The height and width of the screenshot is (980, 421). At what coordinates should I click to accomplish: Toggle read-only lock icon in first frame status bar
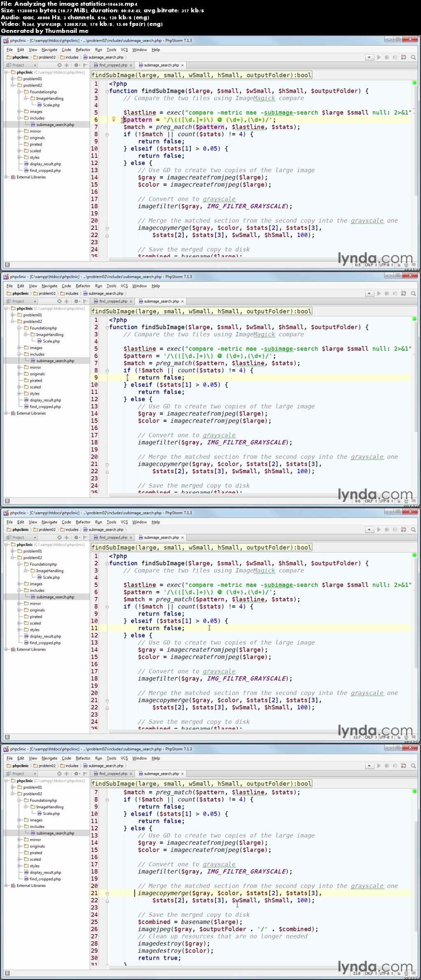pyautogui.click(x=398, y=265)
